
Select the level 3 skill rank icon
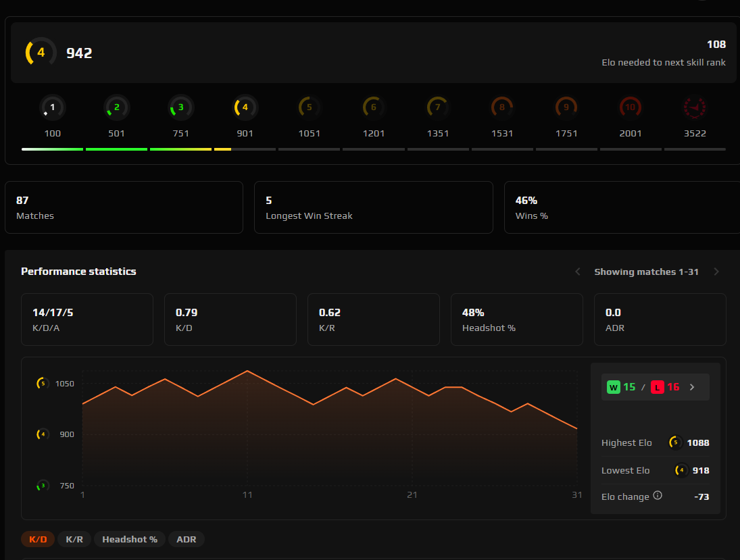tap(180, 107)
